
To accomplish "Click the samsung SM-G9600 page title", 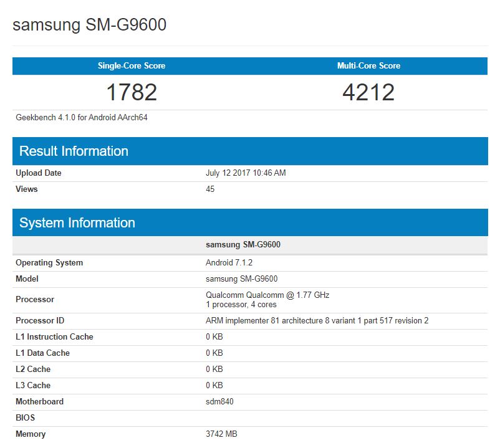I will [x=89, y=25].
